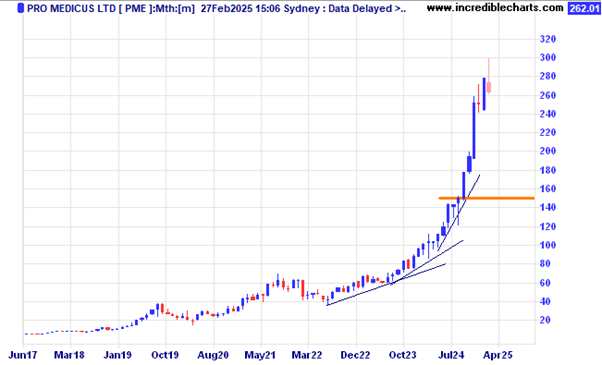Screen dimensions: 602x365
Task: Click the Dec22 date axis label
Action: coord(355,355)
